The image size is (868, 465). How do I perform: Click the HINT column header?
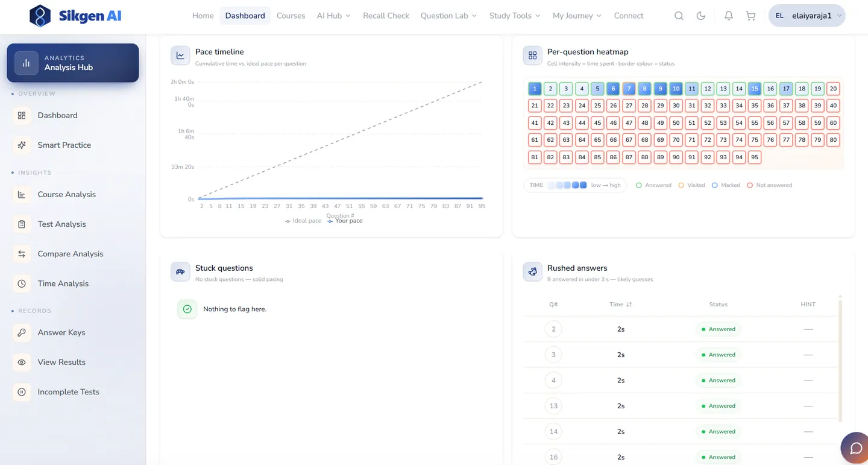point(808,305)
